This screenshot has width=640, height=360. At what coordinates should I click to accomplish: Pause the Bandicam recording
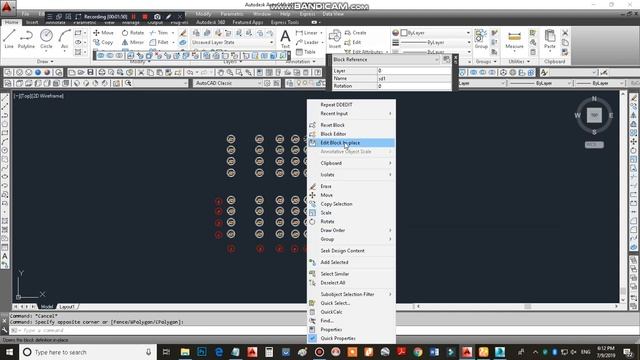pyautogui.click(x=133, y=17)
